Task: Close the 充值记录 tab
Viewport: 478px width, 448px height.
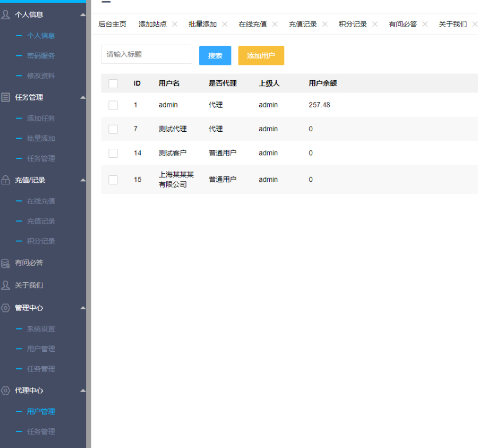Action: click(x=325, y=24)
